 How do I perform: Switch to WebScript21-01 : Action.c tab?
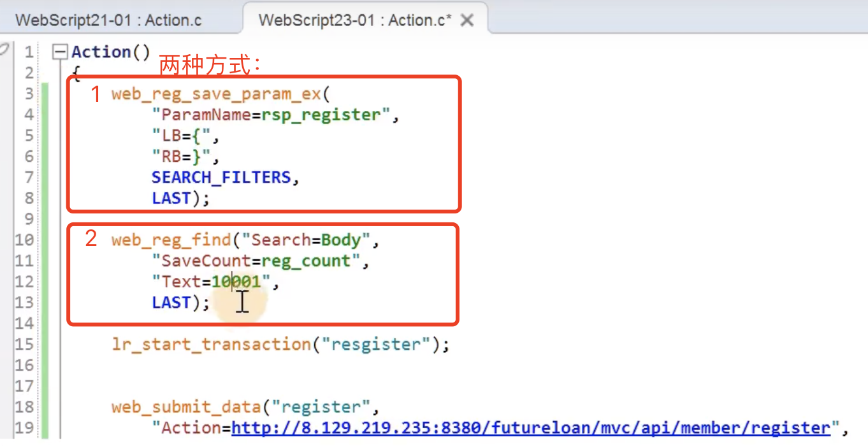point(108,20)
